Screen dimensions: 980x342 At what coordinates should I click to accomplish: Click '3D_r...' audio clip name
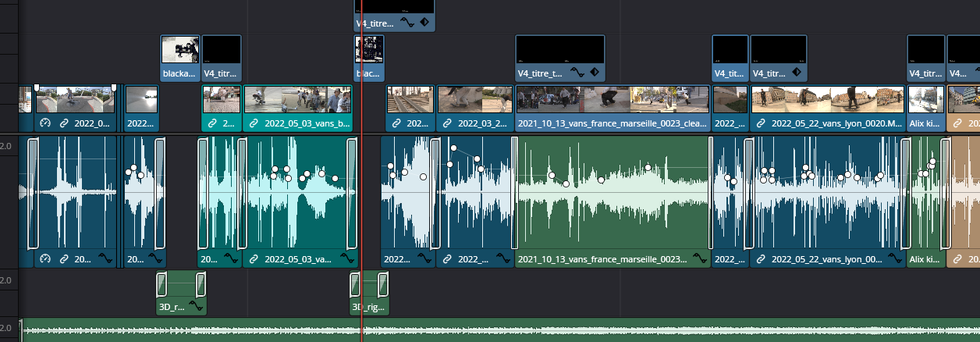[172, 307]
